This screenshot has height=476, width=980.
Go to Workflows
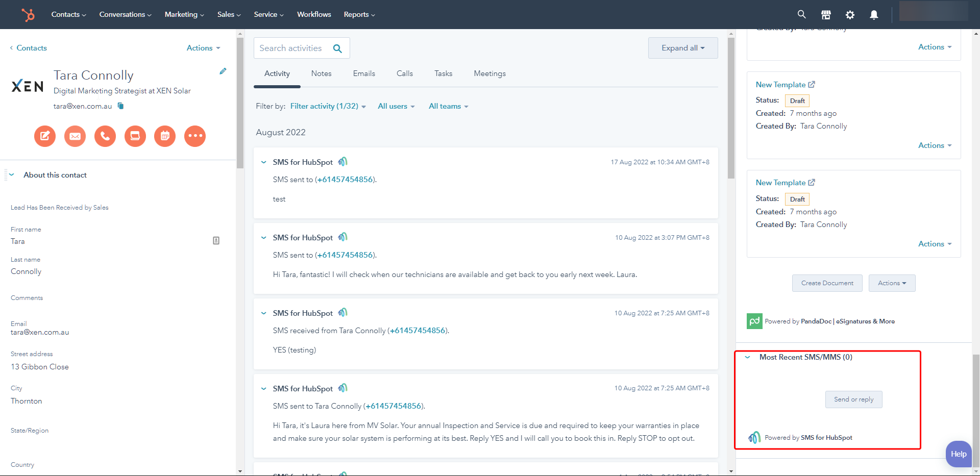(x=314, y=14)
